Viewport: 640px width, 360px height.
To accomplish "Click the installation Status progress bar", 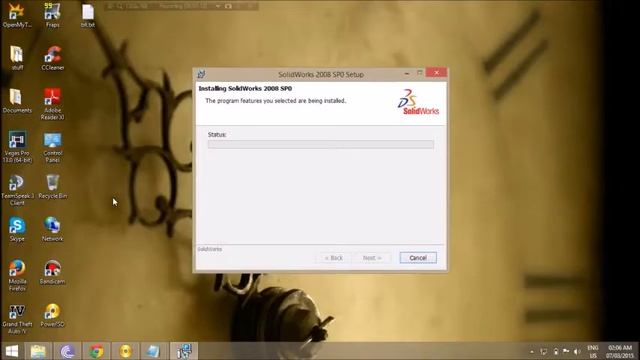I will coord(321,144).
